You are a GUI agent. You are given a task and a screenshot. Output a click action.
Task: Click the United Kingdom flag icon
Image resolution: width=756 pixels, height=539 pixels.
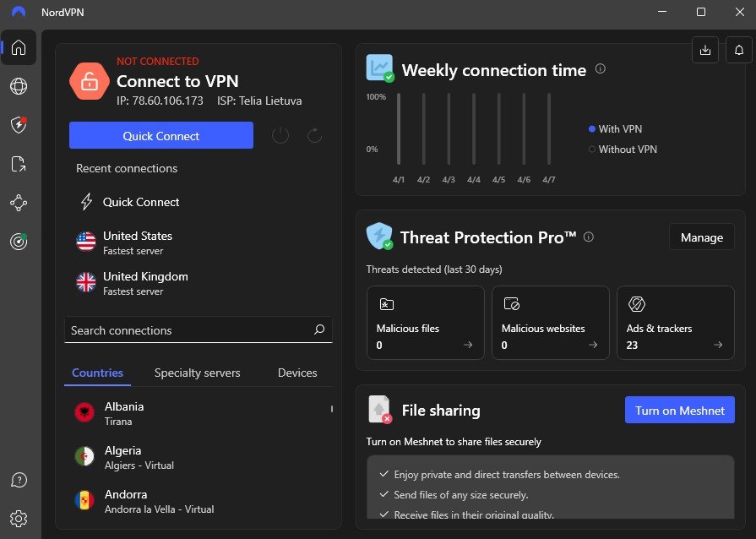[86, 282]
